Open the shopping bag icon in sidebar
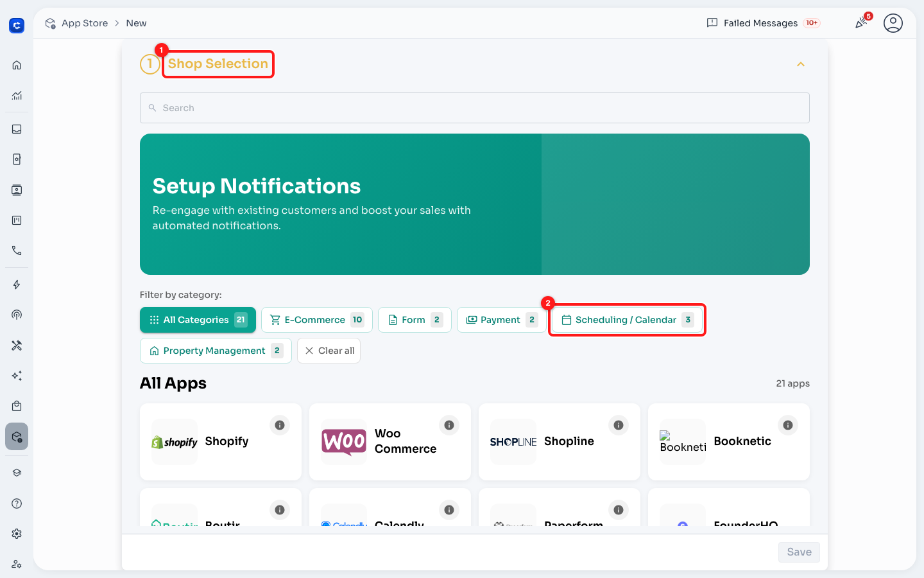Image resolution: width=924 pixels, height=578 pixels. tap(17, 406)
